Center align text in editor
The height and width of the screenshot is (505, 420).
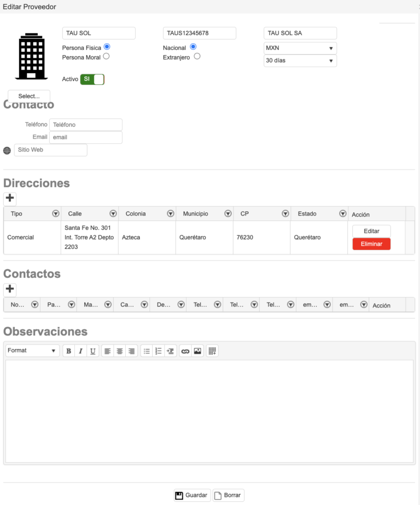[x=119, y=351]
